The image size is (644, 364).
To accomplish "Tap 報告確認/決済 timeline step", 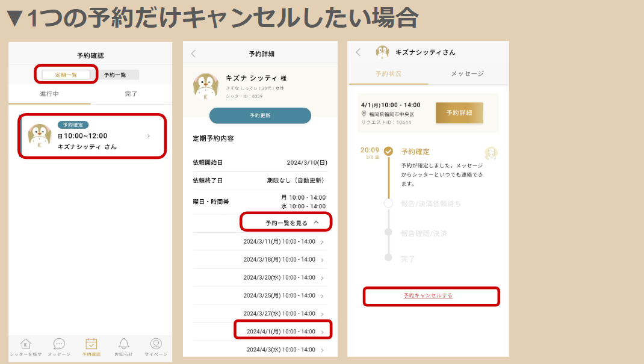I will (x=424, y=233).
